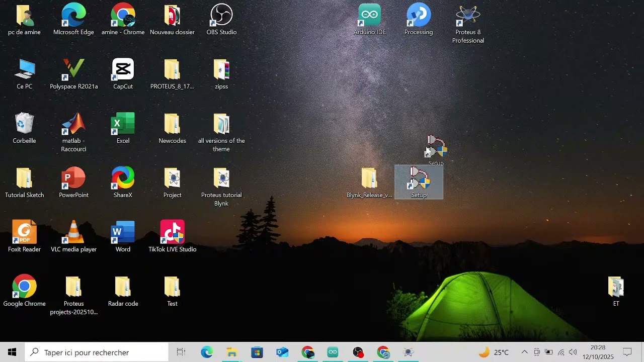This screenshot has height=362, width=644.
Task: Select the Corbeille recycle bin icon
Action: pyautogui.click(x=24, y=129)
